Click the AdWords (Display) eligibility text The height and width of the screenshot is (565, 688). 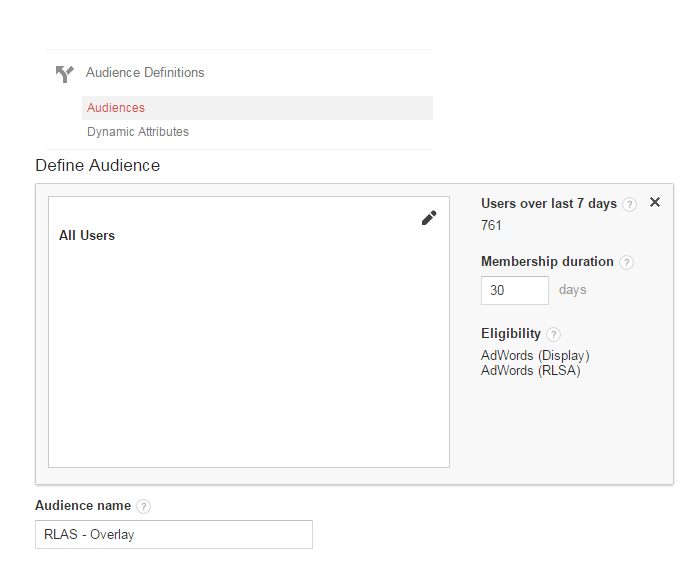coord(535,356)
